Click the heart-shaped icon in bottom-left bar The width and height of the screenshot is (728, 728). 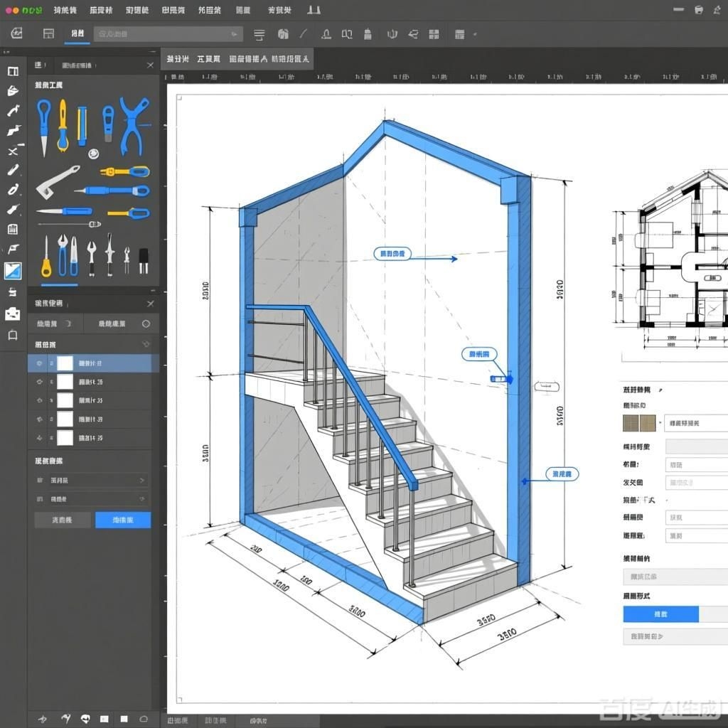(x=85, y=719)
